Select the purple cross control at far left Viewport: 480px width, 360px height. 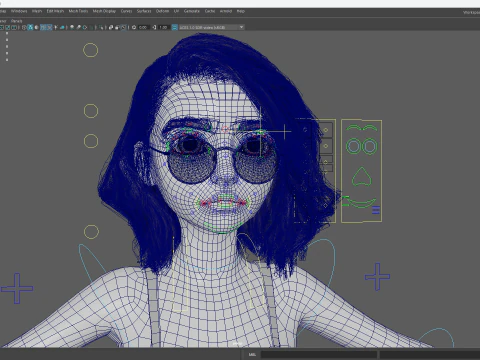[x=17, y=288]
